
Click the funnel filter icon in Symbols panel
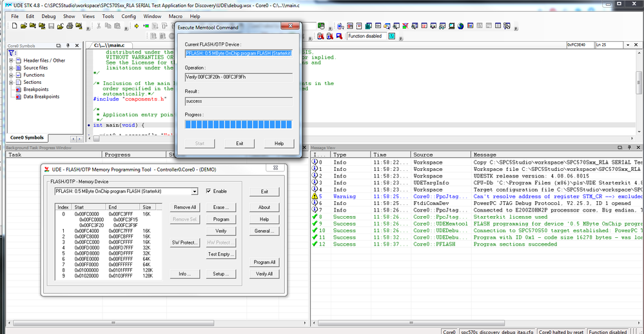click(x=12, y=53)
